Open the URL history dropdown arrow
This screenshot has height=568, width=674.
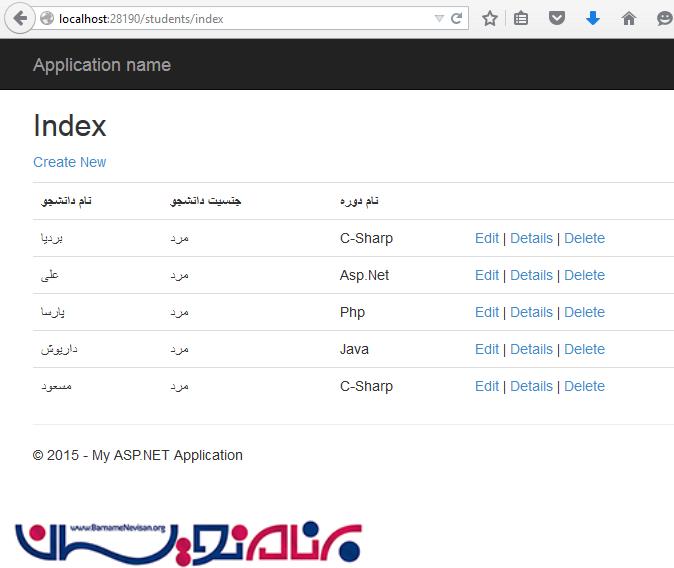[x=439, y=18]
